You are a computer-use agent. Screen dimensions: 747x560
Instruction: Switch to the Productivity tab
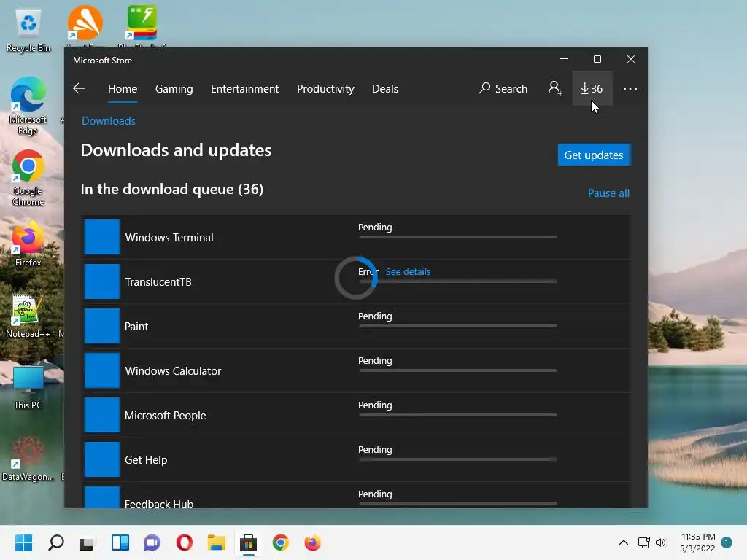click(325, 88)
